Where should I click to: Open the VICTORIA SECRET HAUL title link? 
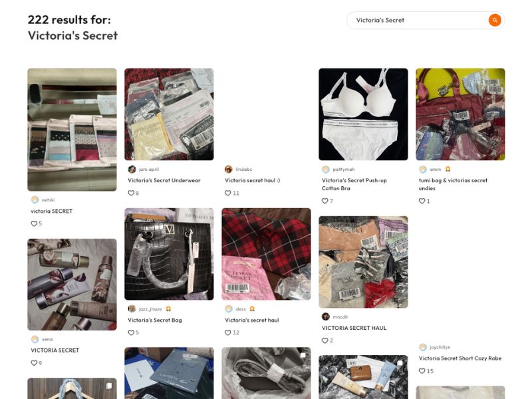coord(354,328)
